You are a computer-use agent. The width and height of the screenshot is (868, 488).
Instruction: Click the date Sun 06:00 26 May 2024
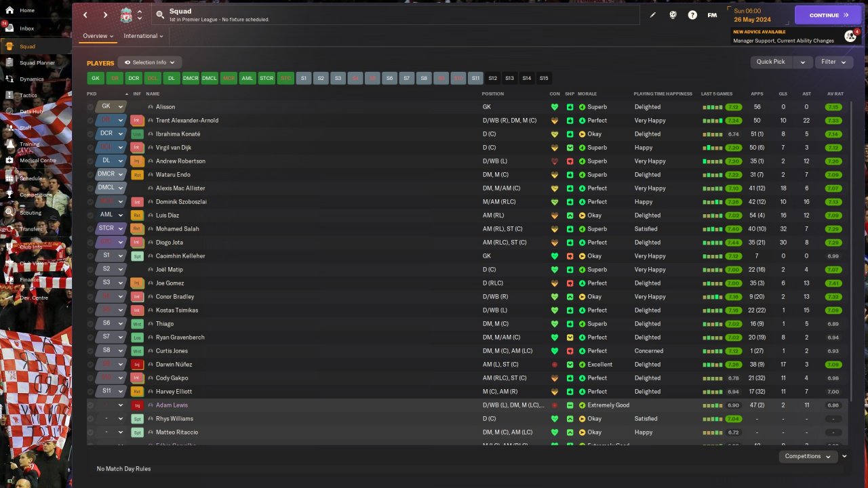[753, 15]
